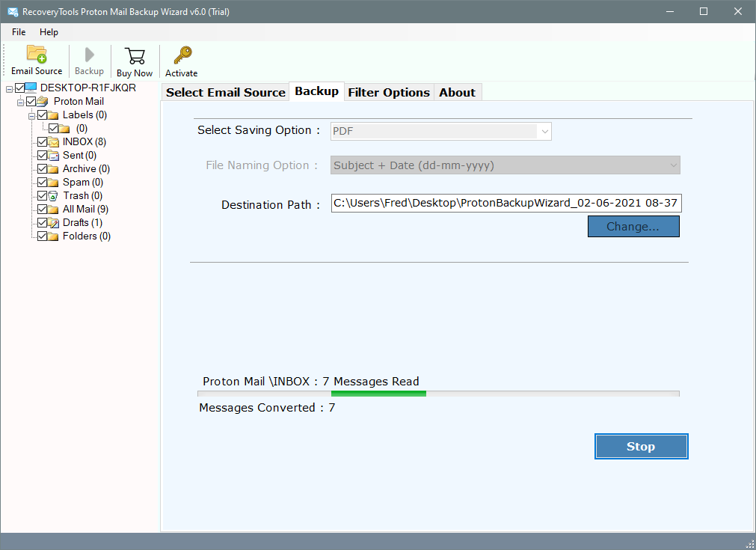Click the Drafts pencil folder icon
Screen dimensions: 756x550
[x=53, y=223]
